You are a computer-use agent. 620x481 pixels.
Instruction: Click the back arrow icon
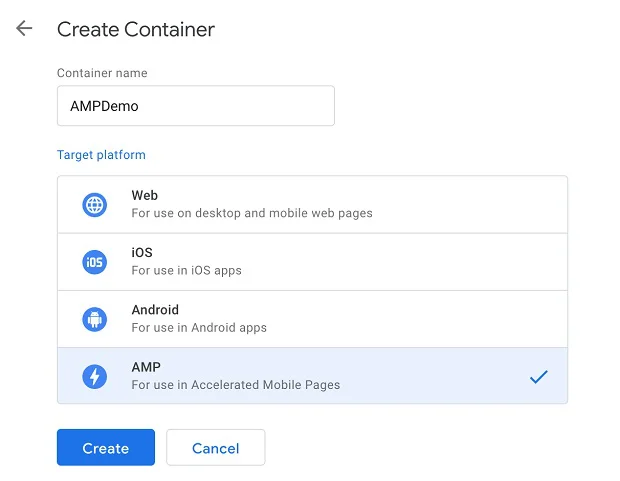24,28
